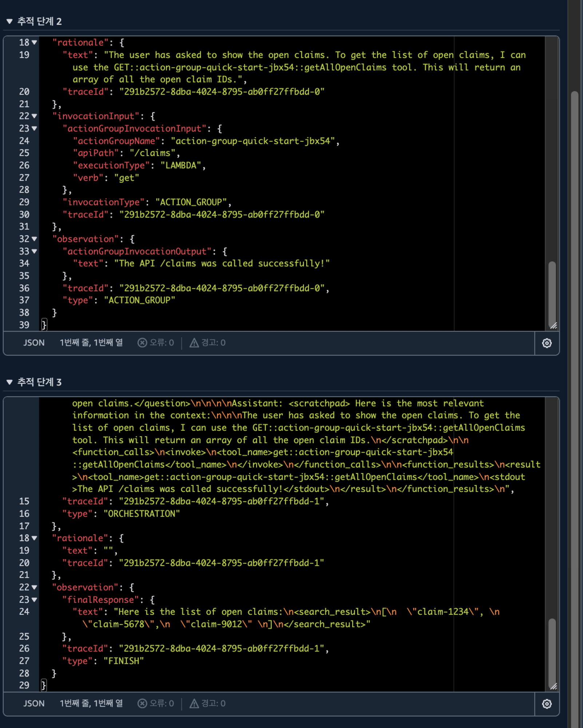583x728 pixels.
Task: Click the "type": "ORCHESTRATION" line
Action: point(121,514)
